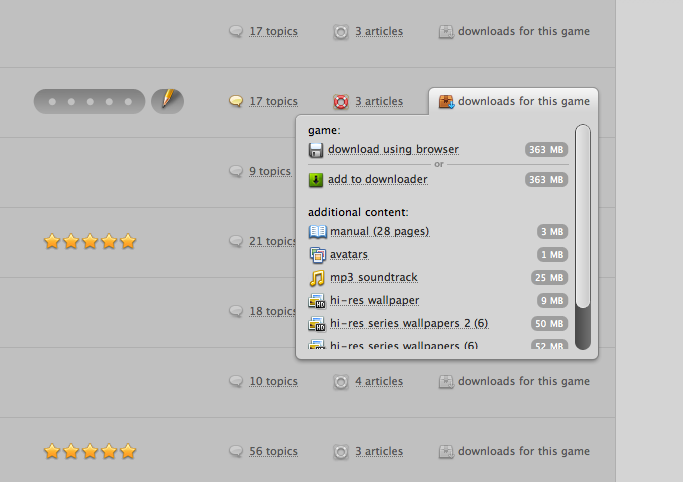
Task: Click the speech bubble icon beside 56 topics
Action: click(x=236, y=451)
